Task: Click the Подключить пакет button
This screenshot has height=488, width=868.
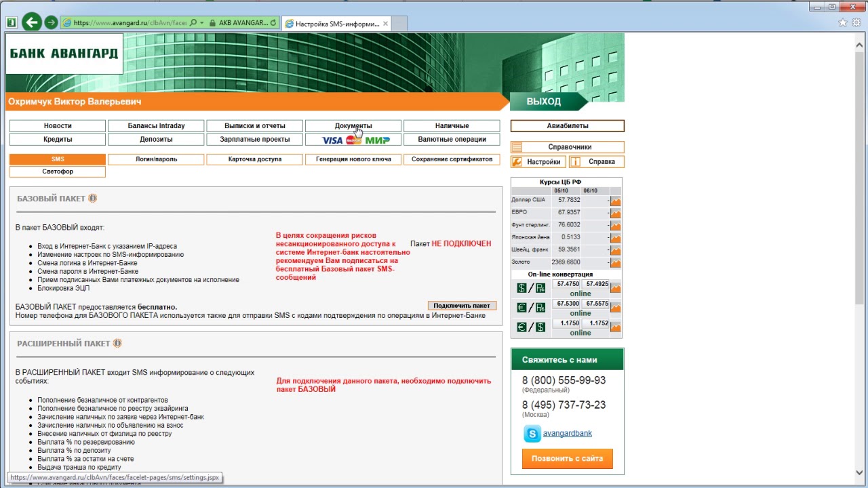Action: pyautogui.click(x=462, y=306)
